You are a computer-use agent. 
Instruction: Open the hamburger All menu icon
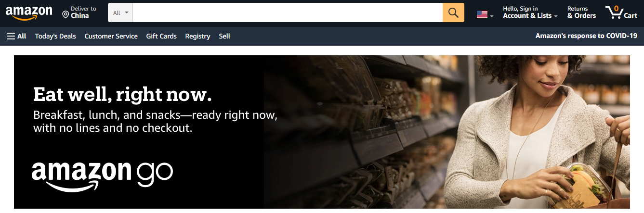[x=11, y=36]
